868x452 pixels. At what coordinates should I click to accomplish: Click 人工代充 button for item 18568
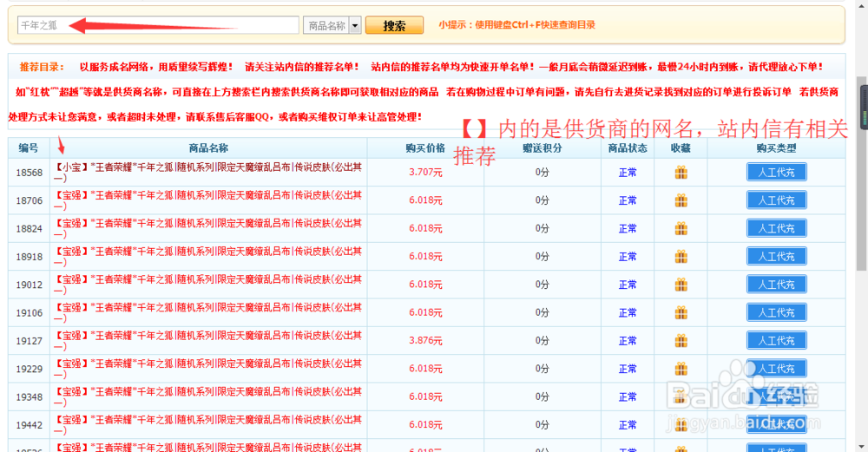pos(776,172)
